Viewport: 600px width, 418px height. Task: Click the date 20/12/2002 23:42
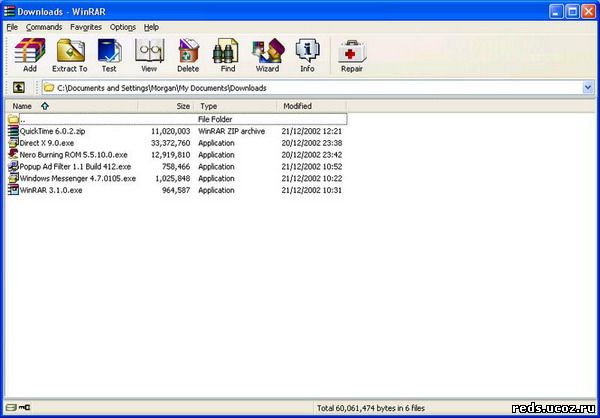[x=312, y=155]
